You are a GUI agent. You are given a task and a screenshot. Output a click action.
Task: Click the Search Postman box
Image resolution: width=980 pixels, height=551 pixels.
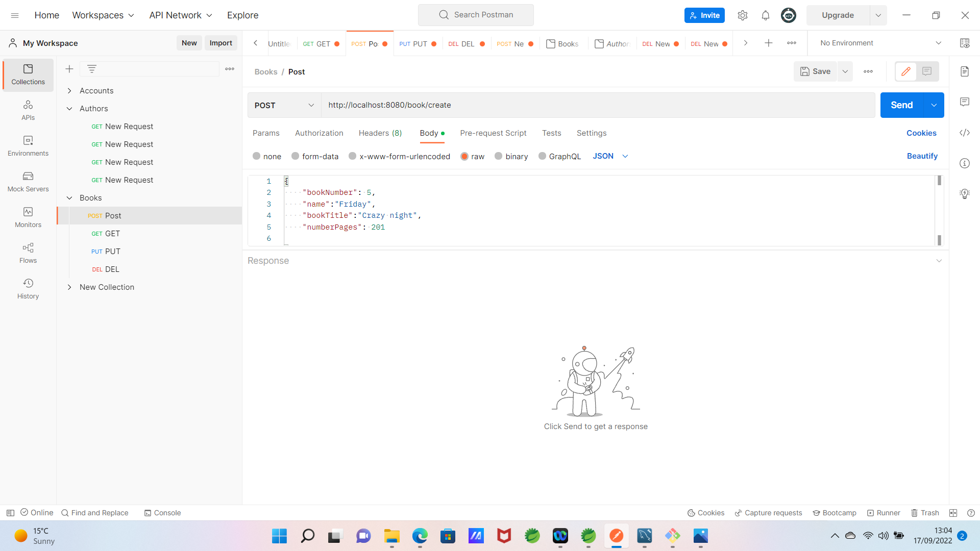click(476, 15)
